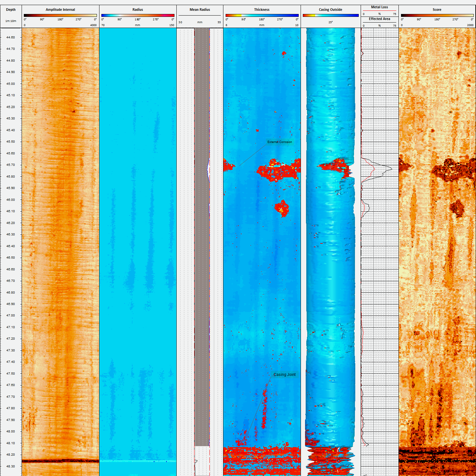Click depth label 45.70
This screenshot has height=476, width=476.
click(x=10, y=165)
